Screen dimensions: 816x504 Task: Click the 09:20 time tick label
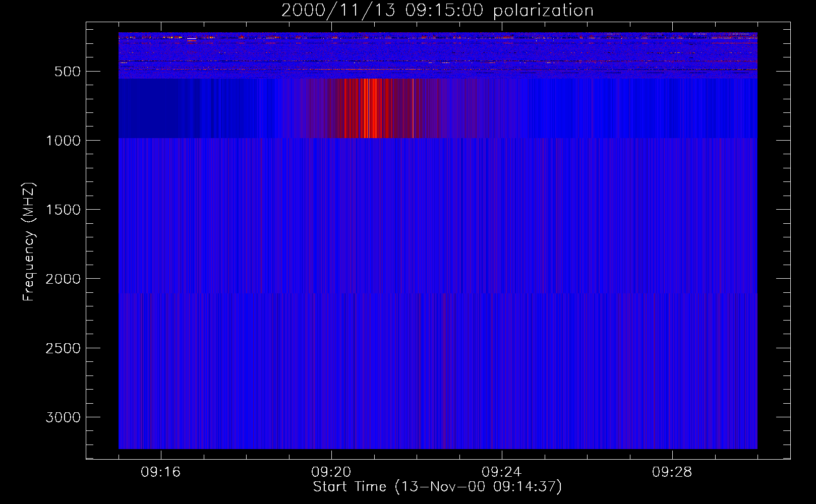pyautogui.click(x=331, y=472)
